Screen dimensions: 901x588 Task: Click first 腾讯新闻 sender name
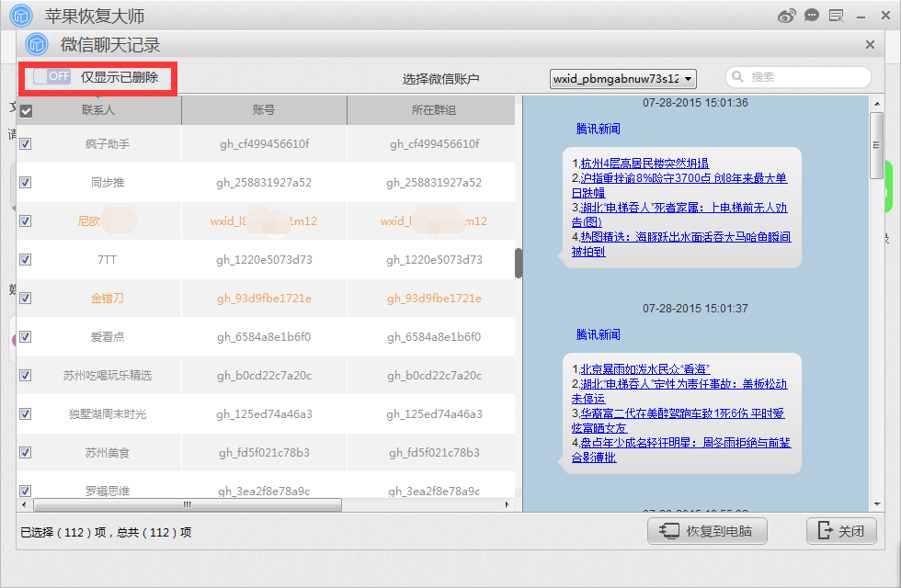599,129
